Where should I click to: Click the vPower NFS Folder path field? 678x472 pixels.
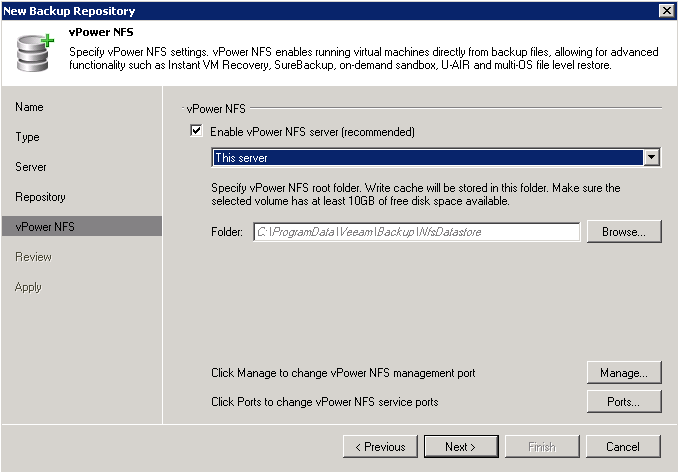click(x=416, y=232)
